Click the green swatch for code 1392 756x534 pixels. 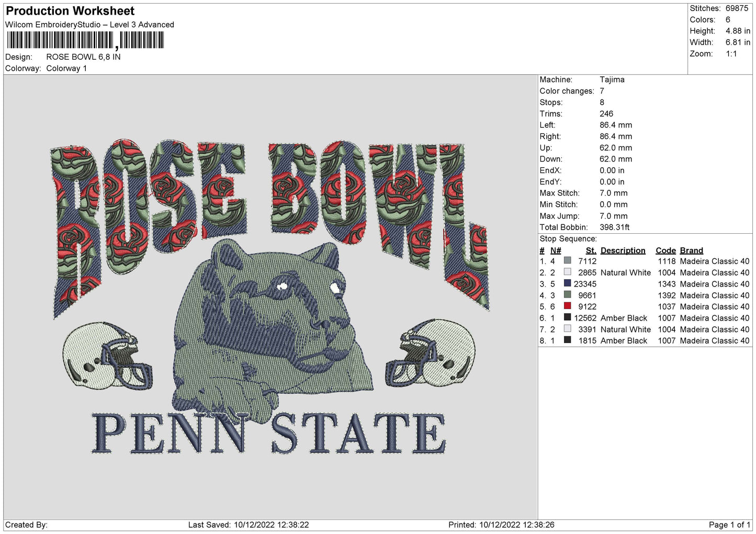click(567, 294)
